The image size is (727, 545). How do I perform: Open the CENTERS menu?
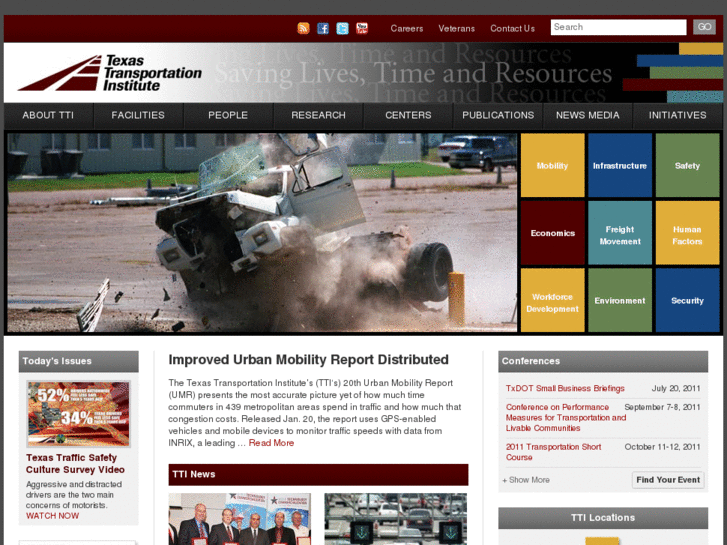tap(408, 115)
